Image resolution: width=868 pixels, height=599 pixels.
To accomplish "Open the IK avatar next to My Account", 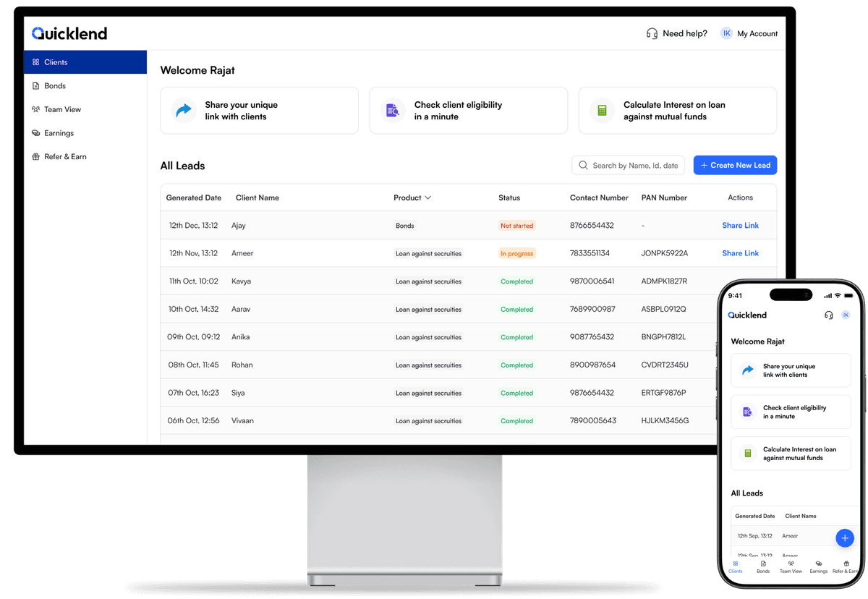I will (726, 33).
